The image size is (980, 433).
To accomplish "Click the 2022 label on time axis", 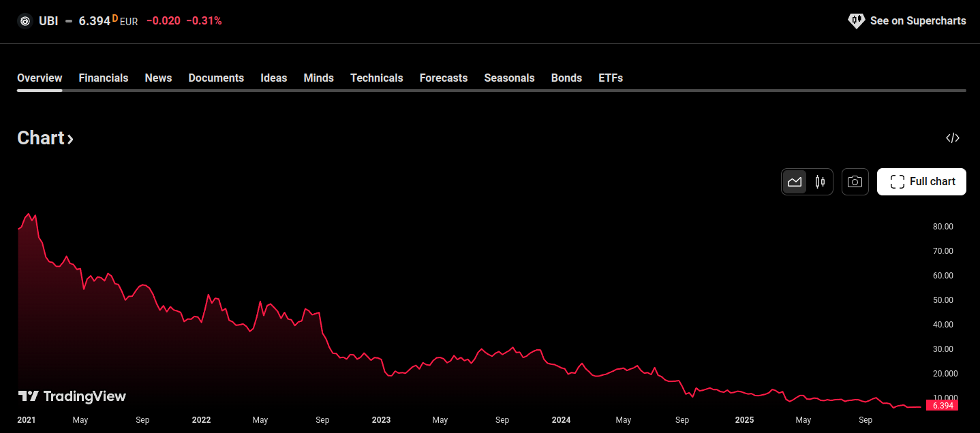I will pyautogui.click(x=201, y=420).
